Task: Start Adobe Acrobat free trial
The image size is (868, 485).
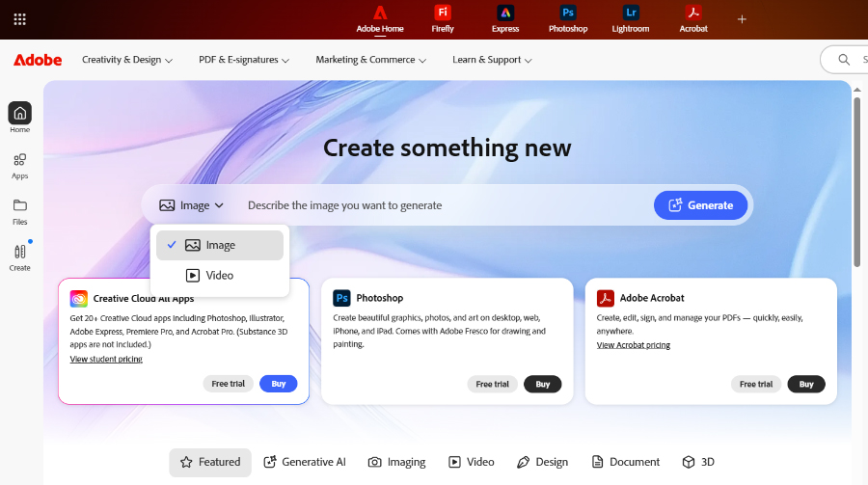Action: tap(756, 384)
